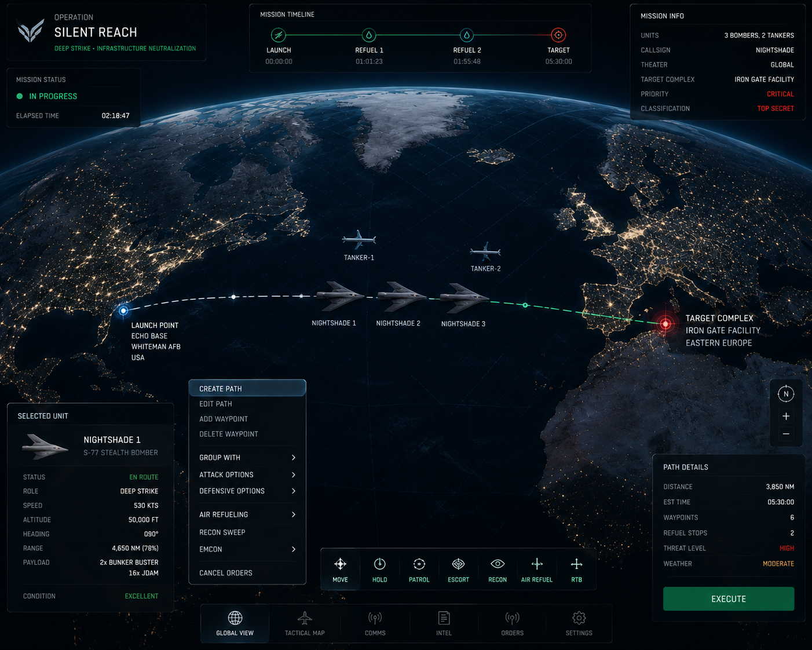Activate the Recon eye icon
Screen dimensions: 812x650
[x=498, y=564]
